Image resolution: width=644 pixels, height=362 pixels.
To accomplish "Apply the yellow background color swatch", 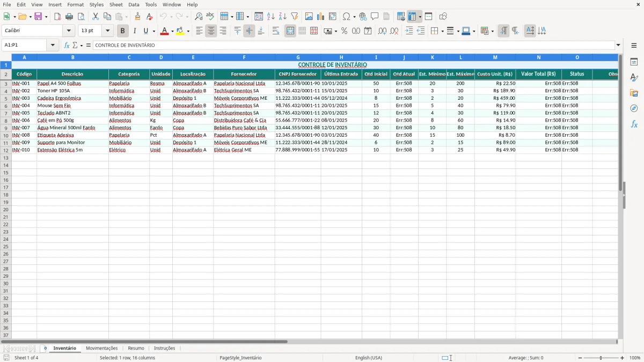I will click(x=180, y=31).
